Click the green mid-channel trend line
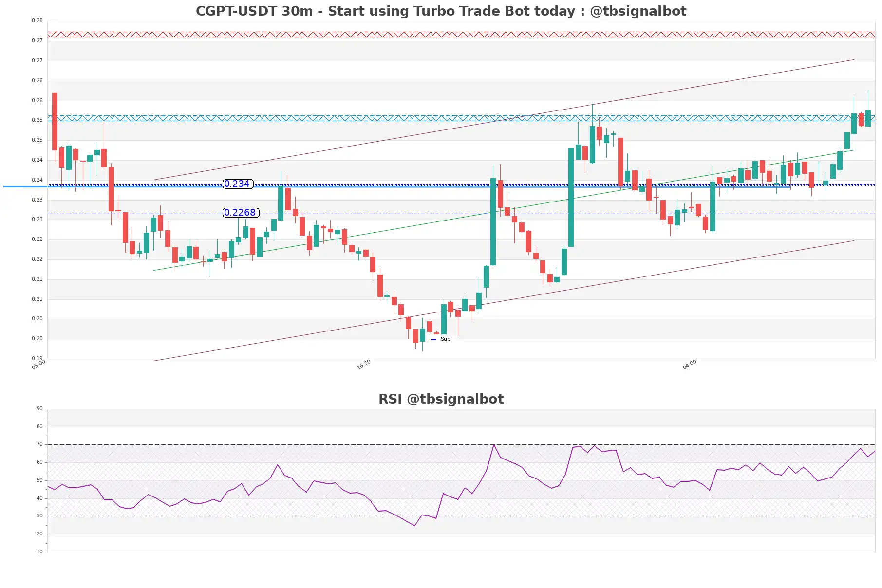Screen dimensions: 882x588 coord(504,210)
